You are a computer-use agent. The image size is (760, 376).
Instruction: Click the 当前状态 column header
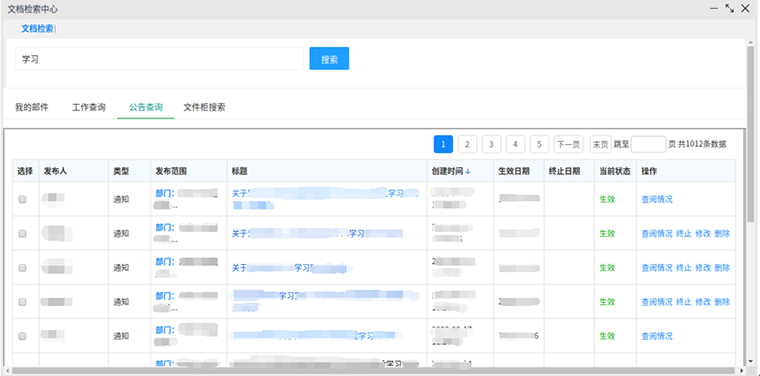(x=615, y=171)
